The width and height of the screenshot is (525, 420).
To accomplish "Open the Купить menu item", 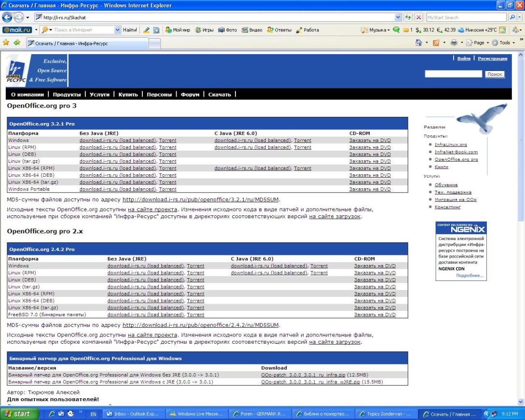I will click(128, 95).
